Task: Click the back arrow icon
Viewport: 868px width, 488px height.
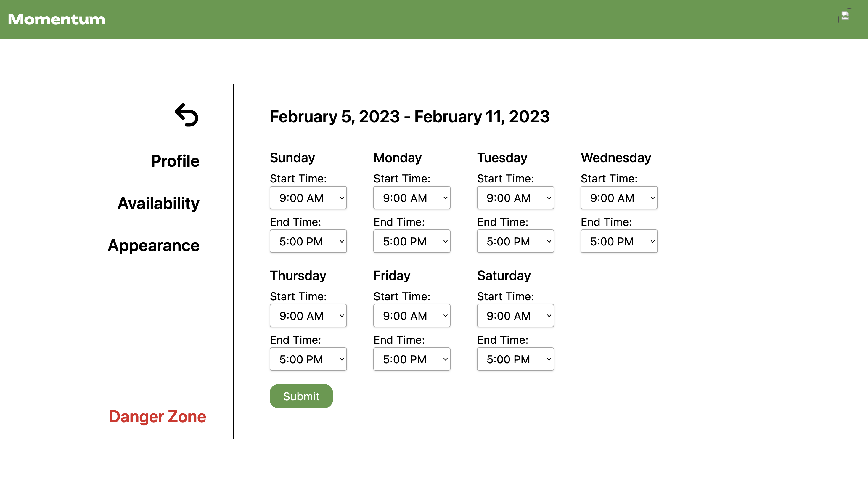Action: pyautogui.click(x=187, y=115)
